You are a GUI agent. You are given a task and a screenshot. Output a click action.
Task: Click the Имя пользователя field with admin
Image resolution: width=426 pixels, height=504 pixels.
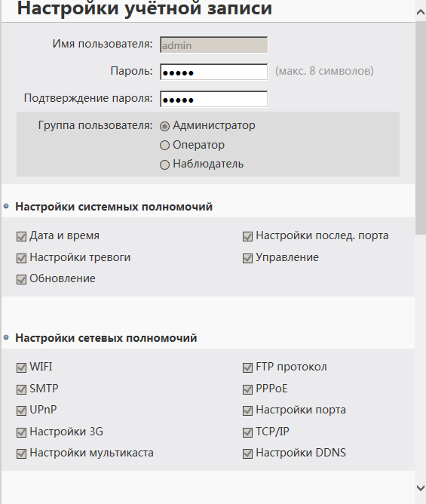tap(213, 45)
